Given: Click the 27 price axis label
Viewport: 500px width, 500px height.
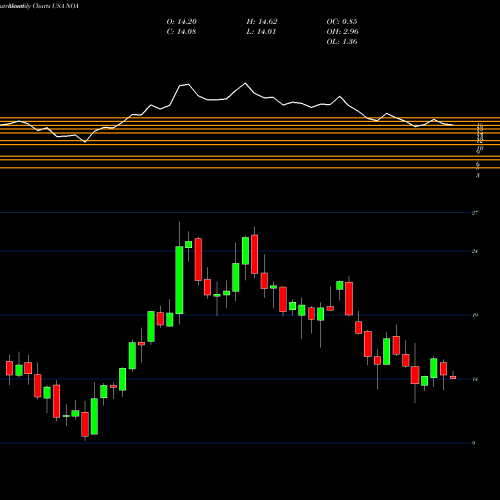Looking at the screenshot, I should click(475, 213).
